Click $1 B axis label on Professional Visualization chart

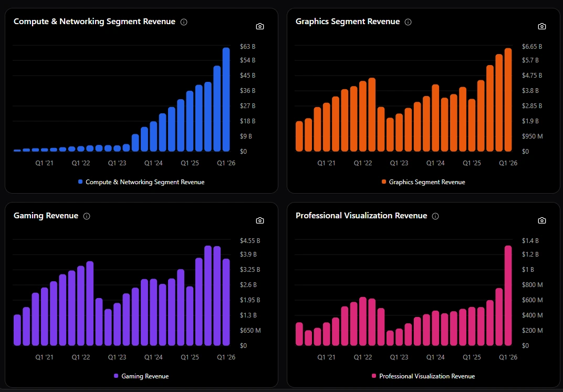[x=528, y=269]
